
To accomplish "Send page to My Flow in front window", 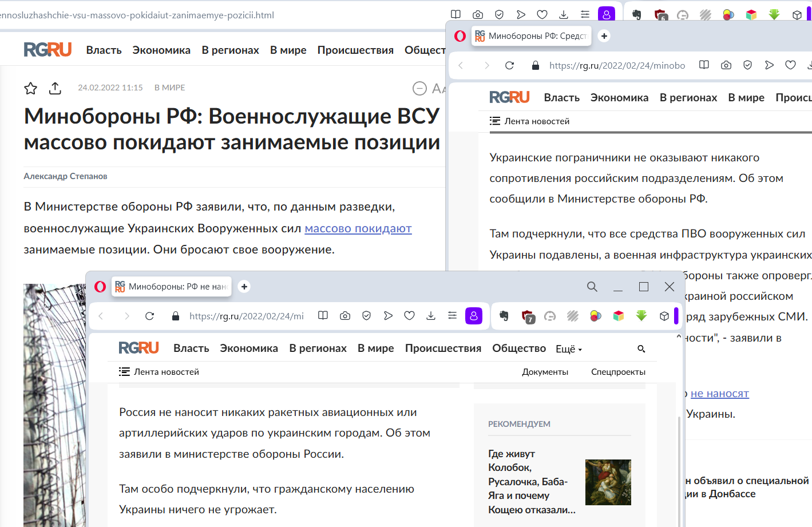I will pos(388,316).
